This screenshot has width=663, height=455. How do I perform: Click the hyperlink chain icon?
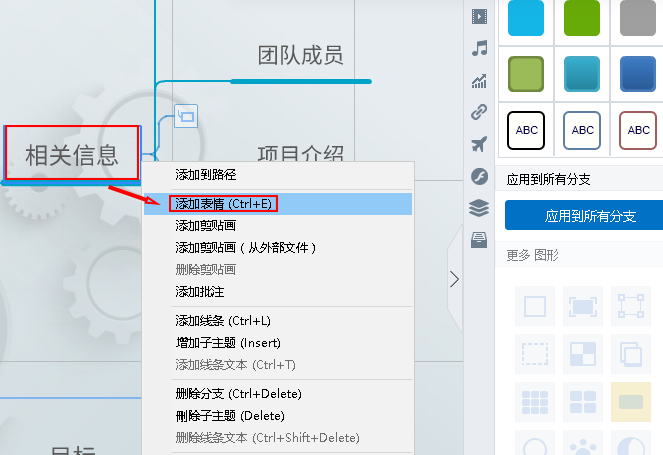click(480, 112)
